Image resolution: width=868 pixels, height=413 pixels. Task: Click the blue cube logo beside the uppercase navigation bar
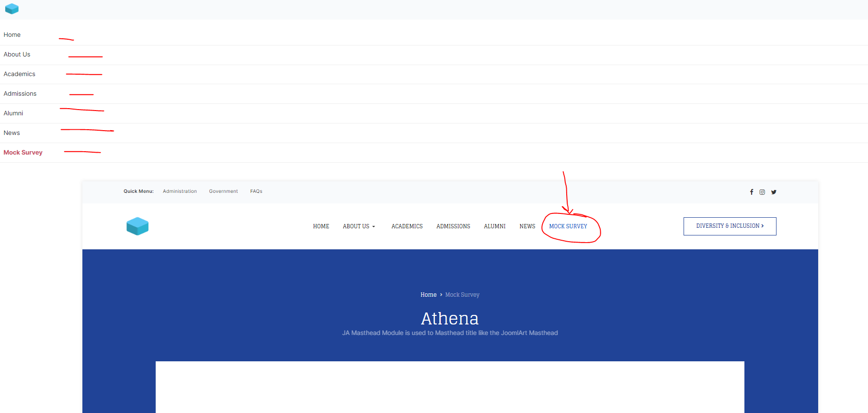pos(137,226)
